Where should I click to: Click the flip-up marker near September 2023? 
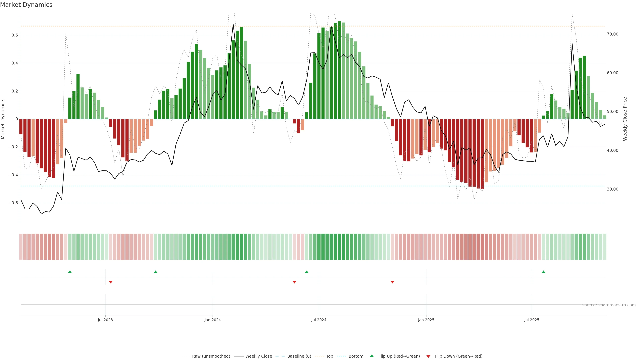pyautogui.click(x=155, y=272)
